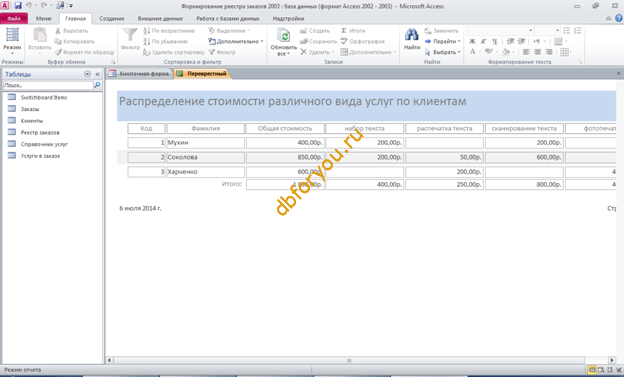Open the Файл tab
The width and height of the screenshot is (624, 377).
pos(14,18)
